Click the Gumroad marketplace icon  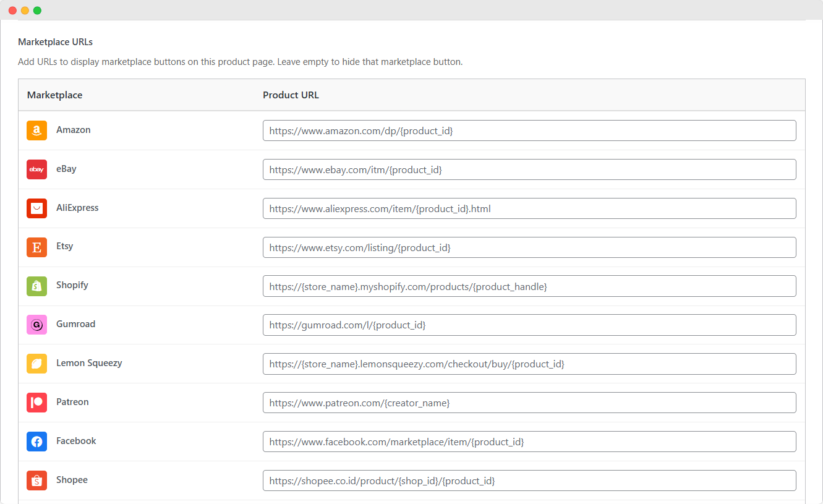pyautogui.click(x=37, y=325)
